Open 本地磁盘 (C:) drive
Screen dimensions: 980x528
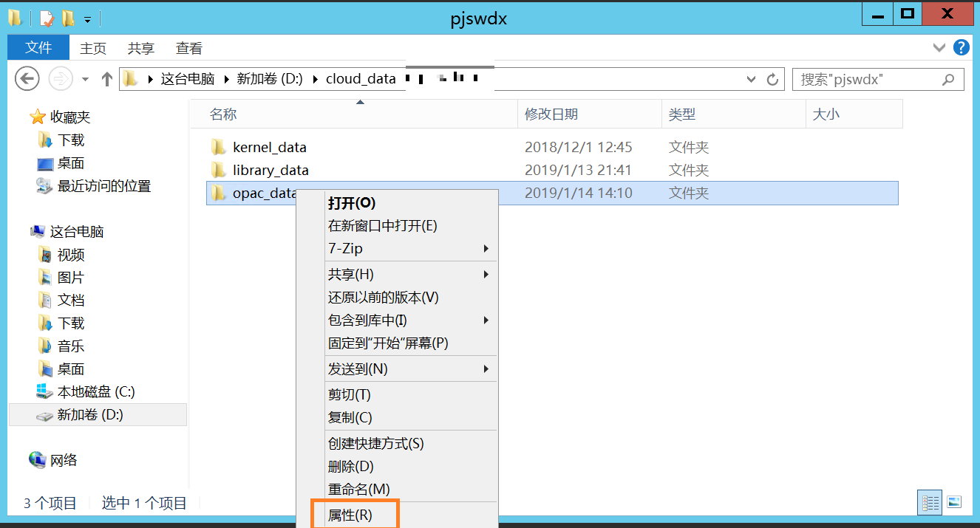(x=96, y=392)
